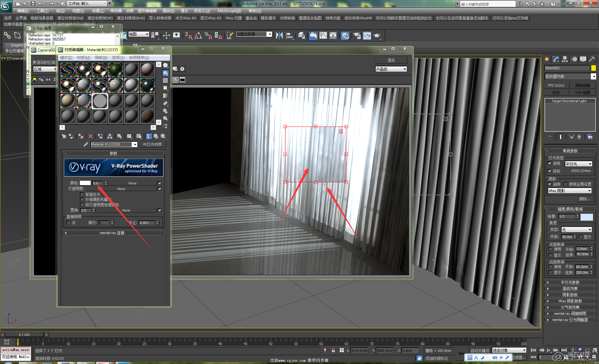The width and height of the screenshot is (599, 364).
Task: Open shadow type dropdown VRay 阴影
Action: [x=570, y=191]
